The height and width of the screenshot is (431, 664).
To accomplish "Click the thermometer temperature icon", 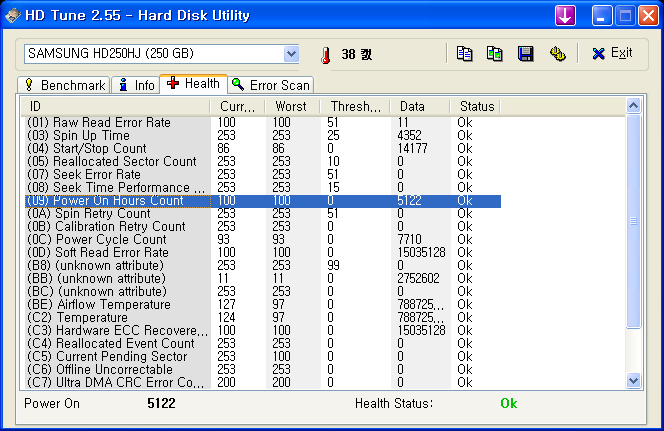I will point(326,55).
